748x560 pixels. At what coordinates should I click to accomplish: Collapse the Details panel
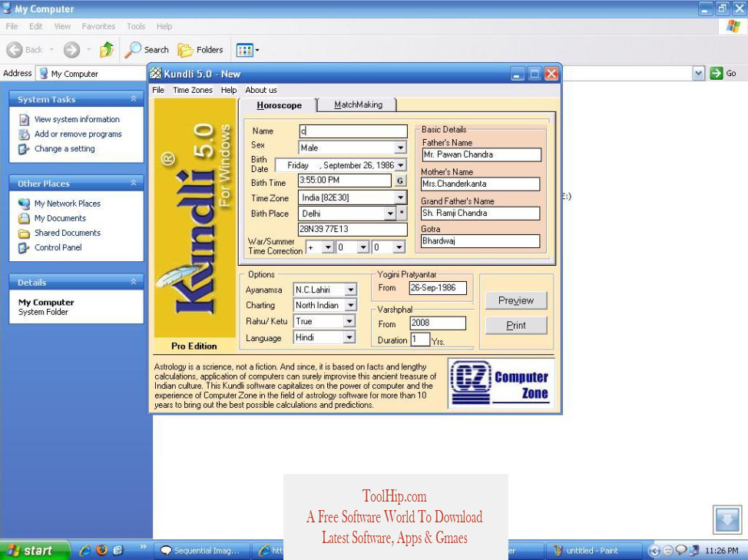134,282
